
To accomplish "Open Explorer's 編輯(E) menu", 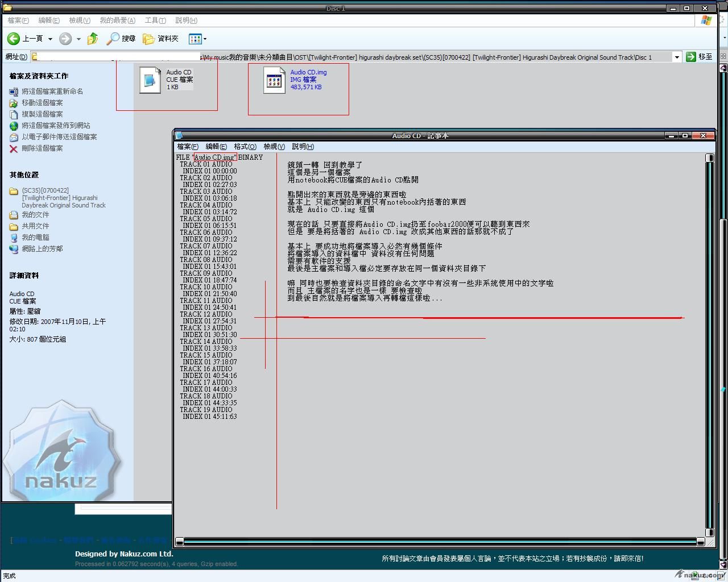I will pos(49,20).
